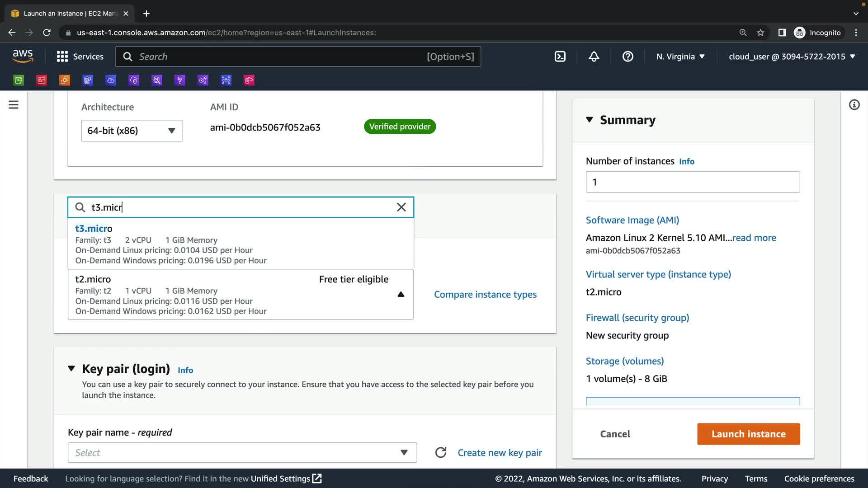Open the Architecture 64-bit (x86) dropdown
Viewport: 868px width, 488px height.
pyautogui.click(x=132, y=131)
